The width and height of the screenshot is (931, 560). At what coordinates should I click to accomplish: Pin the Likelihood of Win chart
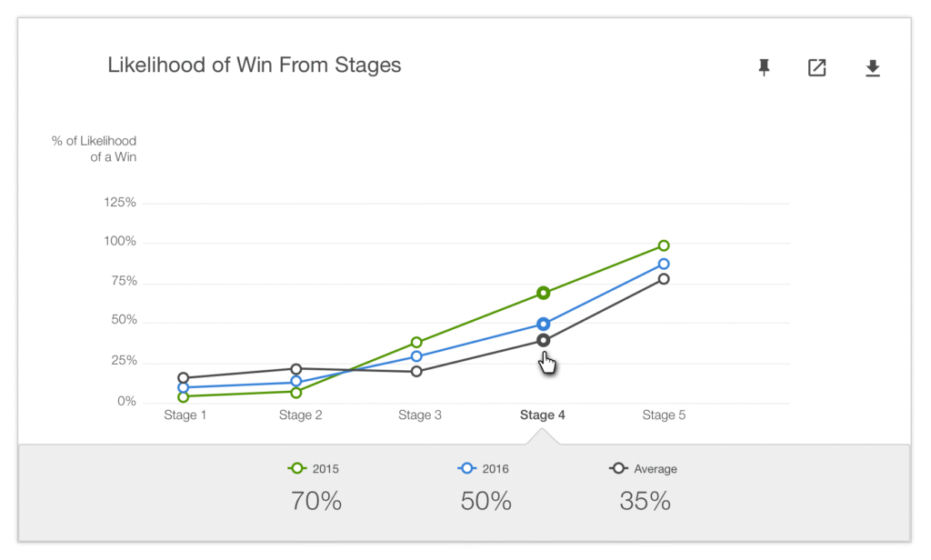pyautogui.click(x=764, y=67)
